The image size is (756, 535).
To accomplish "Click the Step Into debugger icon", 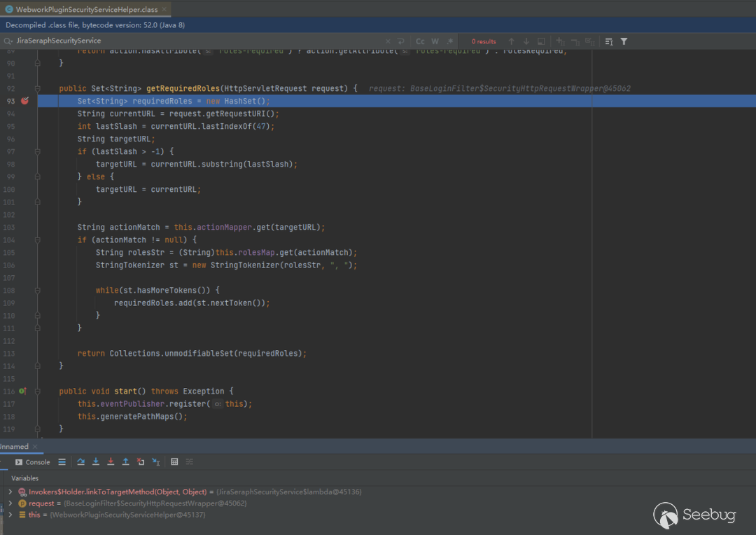I will 96,462.
